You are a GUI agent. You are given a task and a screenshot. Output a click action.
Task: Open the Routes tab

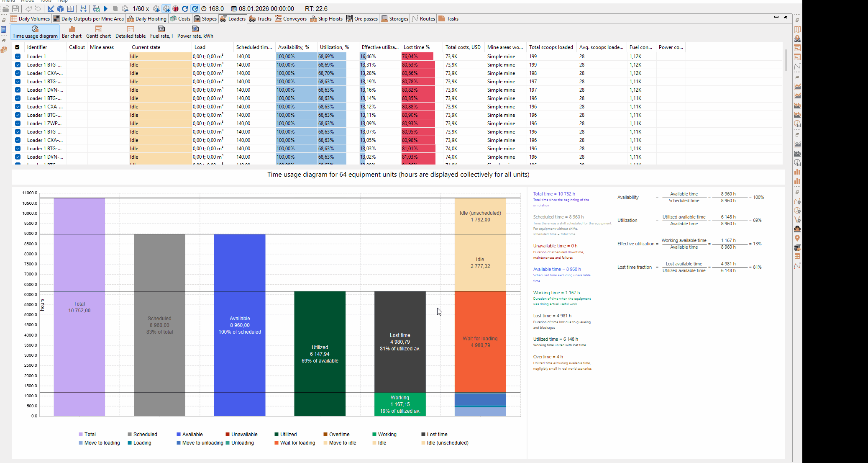pyautogui.click(x=423, y=19)
